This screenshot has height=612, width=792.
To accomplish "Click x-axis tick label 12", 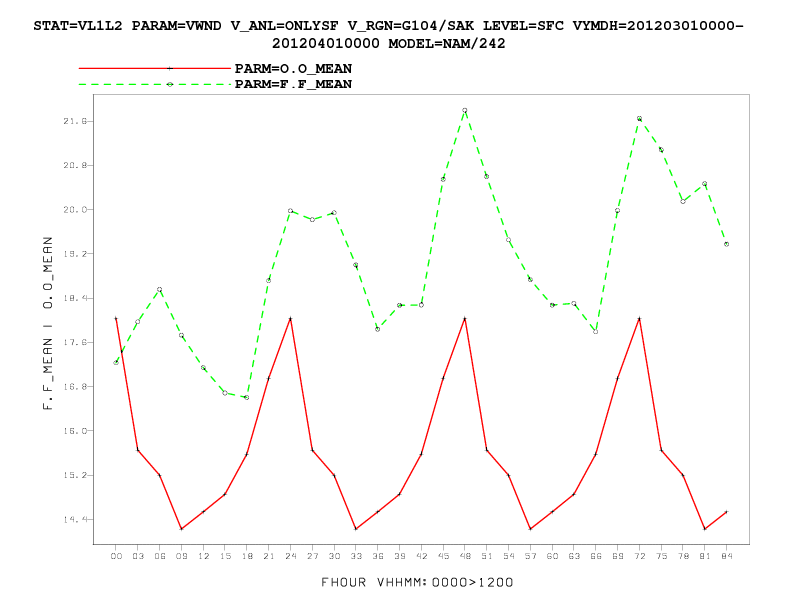I will coord(203,556).
